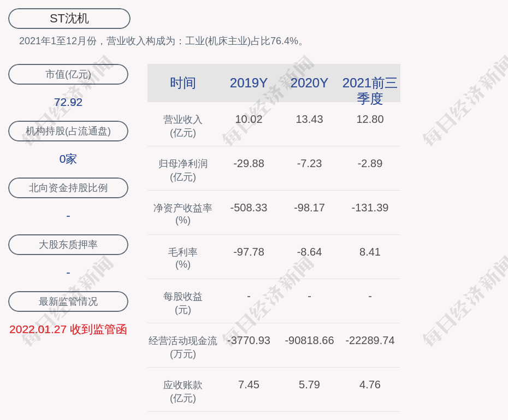
Task: Open the 最新监管情况 label pill
Action: [68, 301]
